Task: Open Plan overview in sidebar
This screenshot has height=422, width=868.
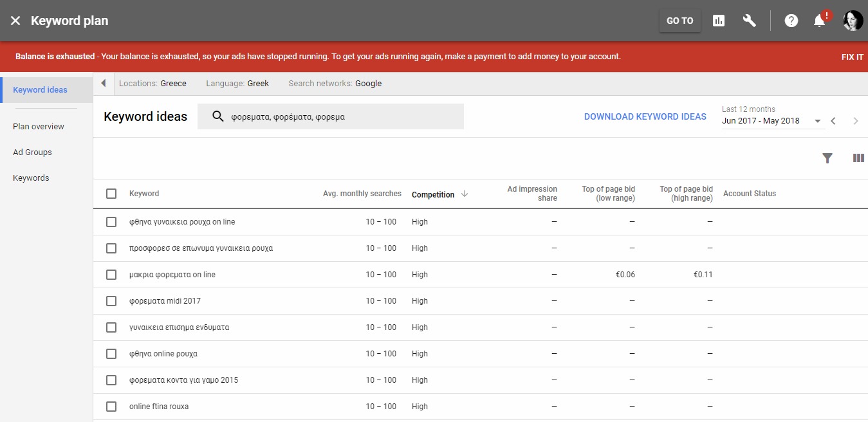Action: (x=39, y=127)
